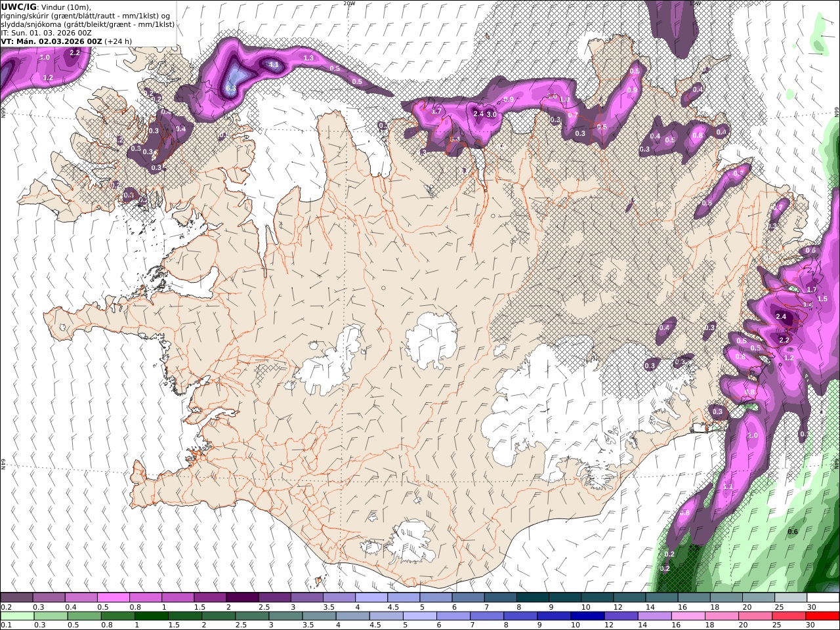Viewport: 840px width, 630px height.
Task: Select the light pink 16–18 swatch in the bottom legend row
Action: (x=687, y=616)
